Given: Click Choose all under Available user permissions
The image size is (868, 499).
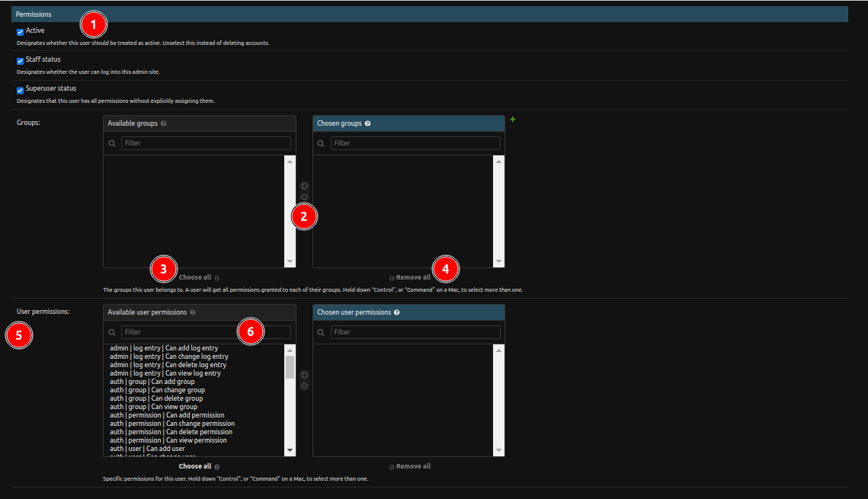Looking at the screenshot, I should tap(195, 465).
